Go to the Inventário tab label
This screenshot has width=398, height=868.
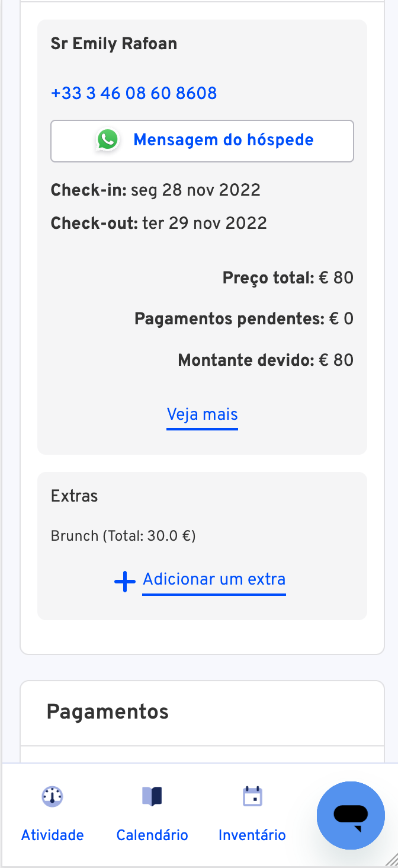pos(252,835)
